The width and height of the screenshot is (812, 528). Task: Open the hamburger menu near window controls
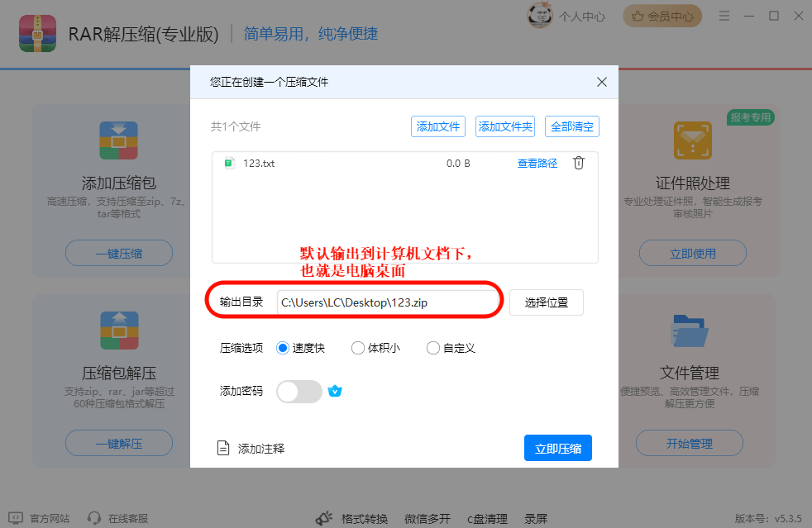724,16
